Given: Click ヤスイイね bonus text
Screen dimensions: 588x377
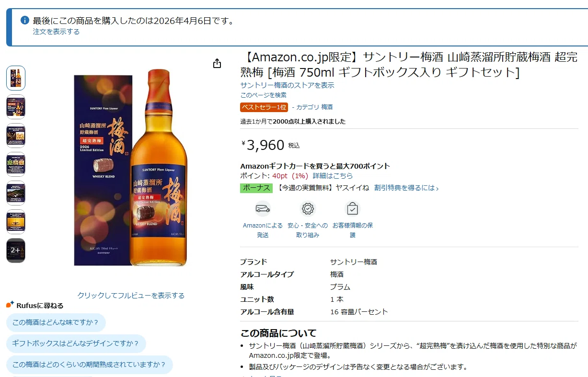Looking at the screenshot, I should coord(352,188).
